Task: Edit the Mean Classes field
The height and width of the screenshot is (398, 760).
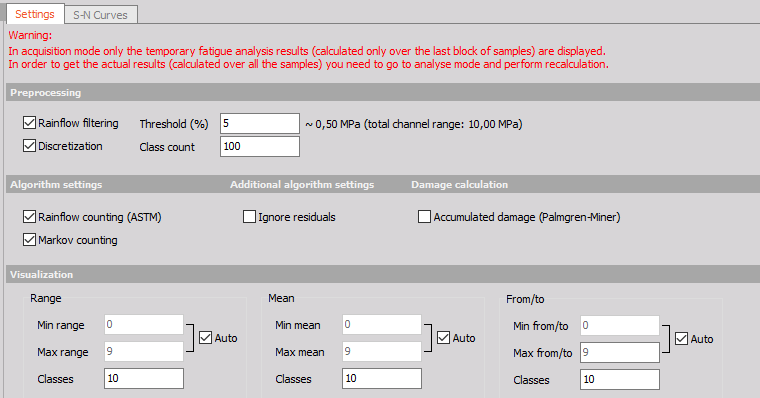Action: pos(382,379)
